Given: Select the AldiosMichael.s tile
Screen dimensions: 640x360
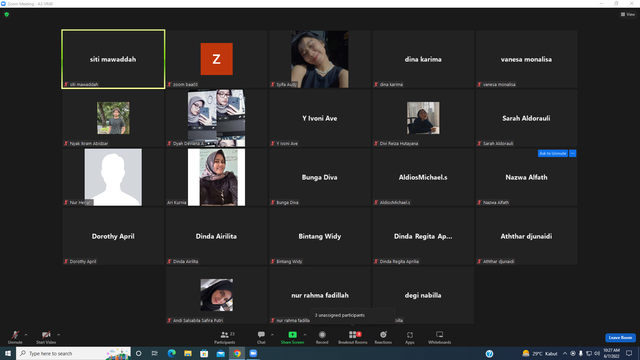Looking at the screenshot, I should [423, 177].
